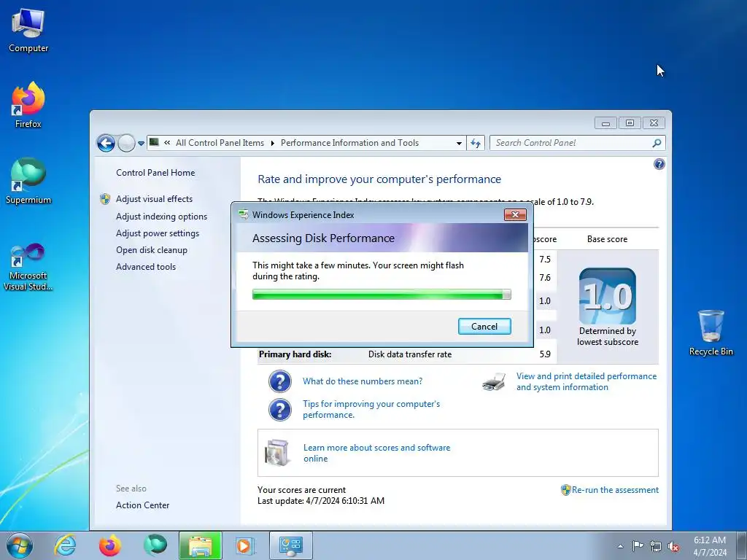Image resolution: width=747 pixels, height=560 pixels.
Task: Re-run the assessment
Action: coord(615,490)
